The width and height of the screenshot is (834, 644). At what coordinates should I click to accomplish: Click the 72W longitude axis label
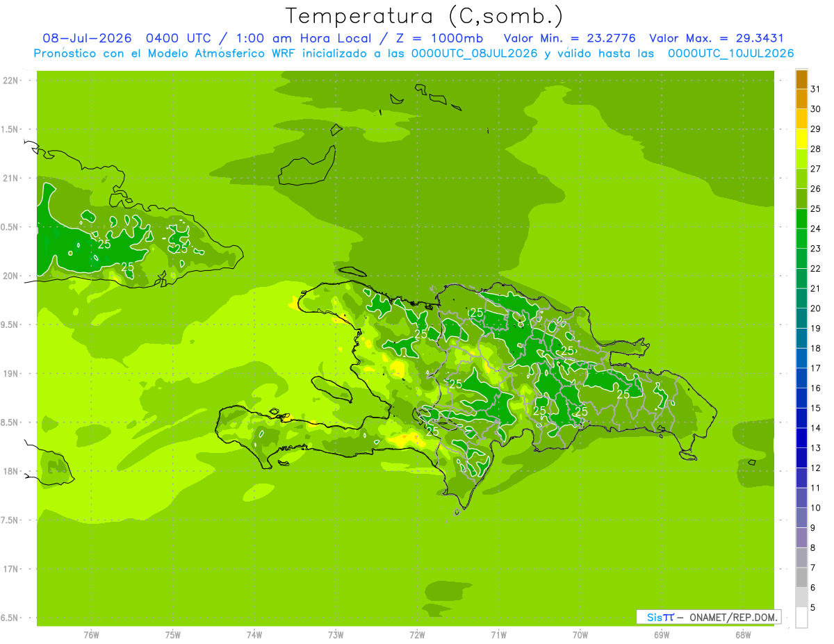click(x=417, y=635)
